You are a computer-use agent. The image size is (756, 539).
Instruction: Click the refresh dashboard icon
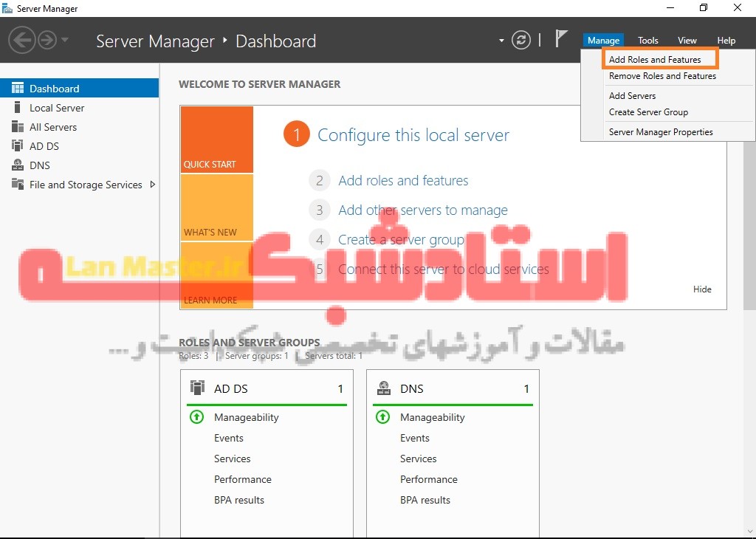pyautogui.click(x=521, y=40)
